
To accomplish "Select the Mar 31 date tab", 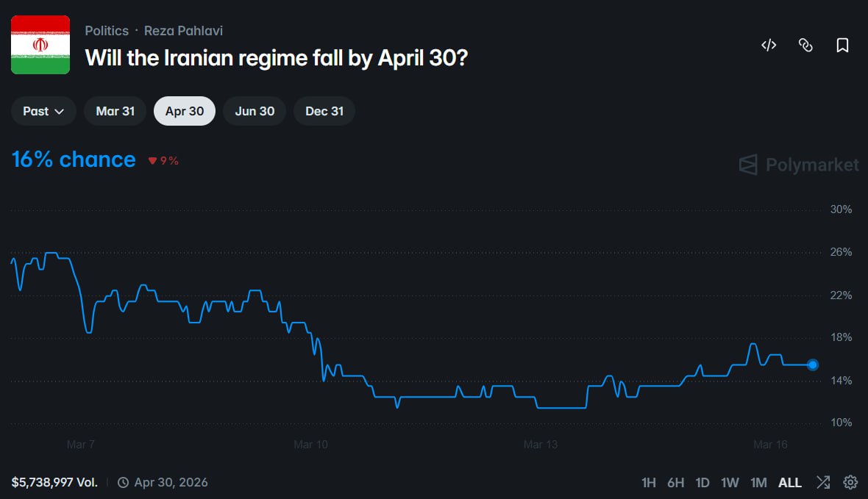I will [x=115, y=112].
